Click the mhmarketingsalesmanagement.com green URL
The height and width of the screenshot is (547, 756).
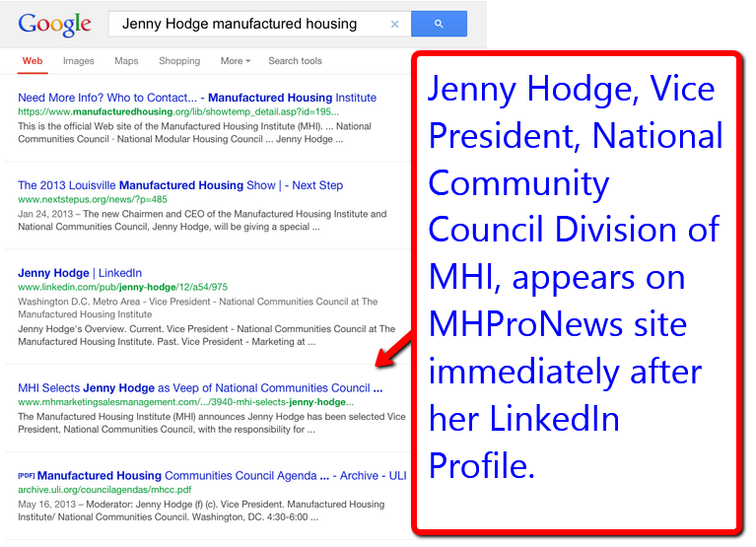pos(185,402)
